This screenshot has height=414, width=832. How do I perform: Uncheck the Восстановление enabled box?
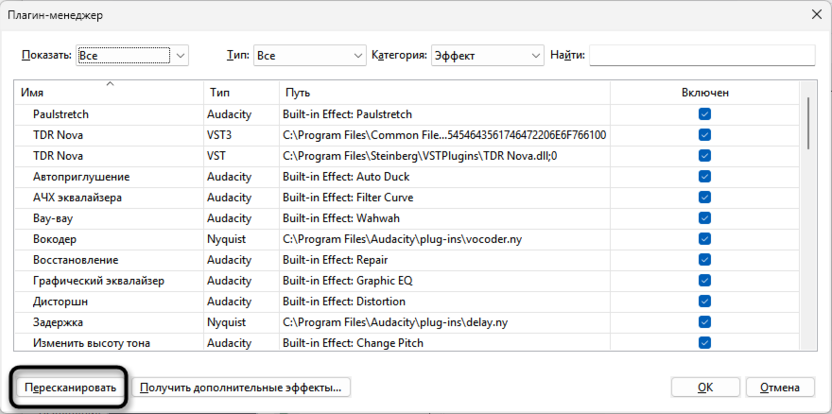coord(705,260)
